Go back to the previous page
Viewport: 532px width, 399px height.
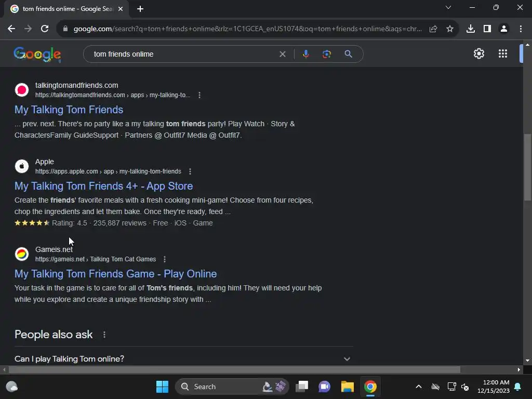(x=11, y=29)
